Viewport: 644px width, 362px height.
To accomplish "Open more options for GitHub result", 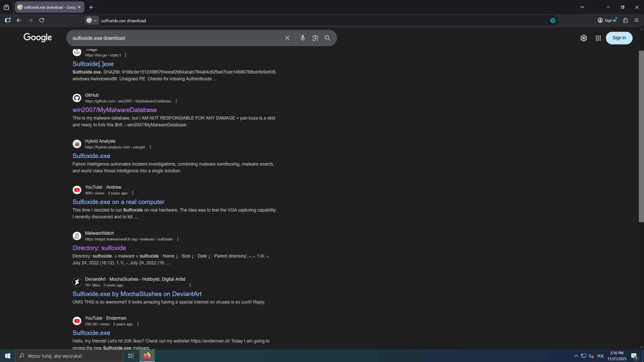I will point(176,101).
